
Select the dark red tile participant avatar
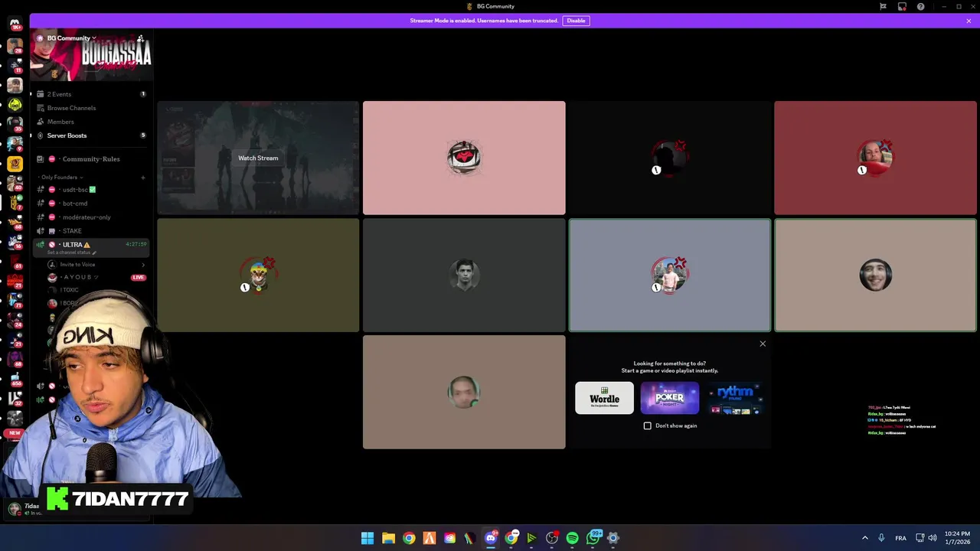875,158
